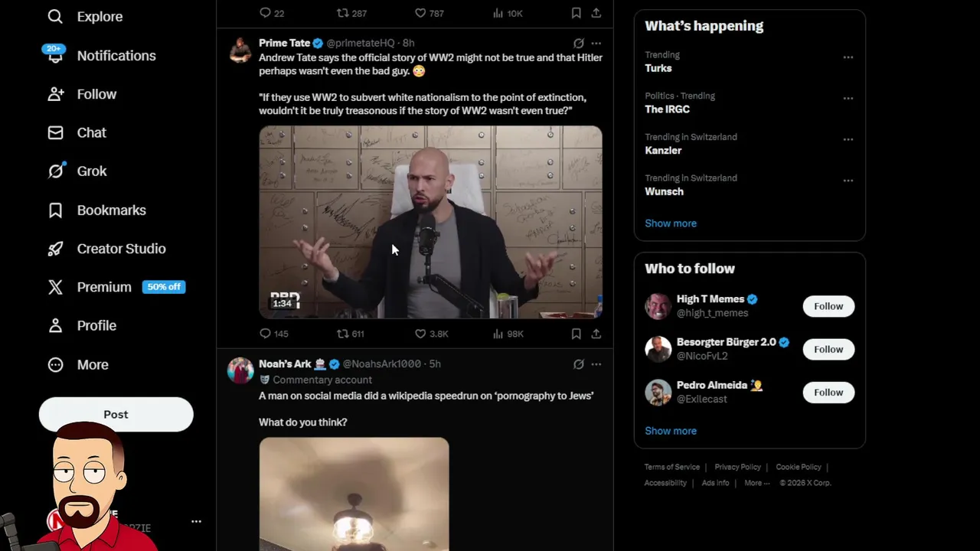Reply to the Prime Tate post

pos(266,334)
